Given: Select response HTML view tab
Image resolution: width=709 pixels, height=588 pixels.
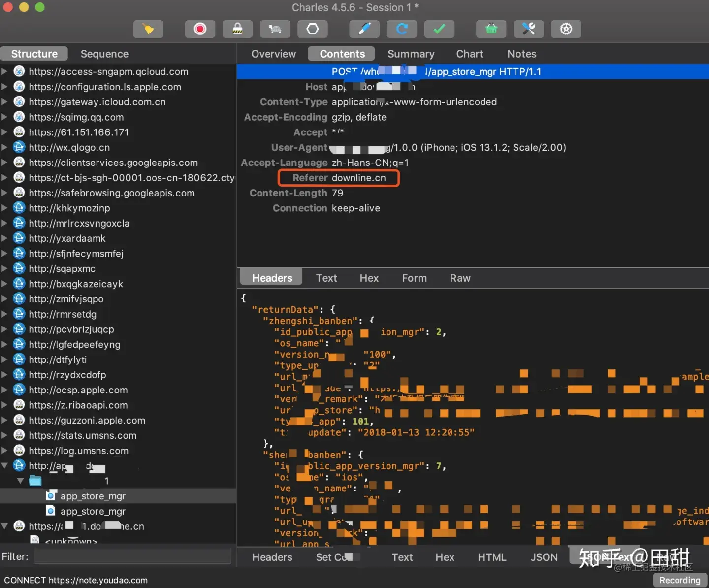Looking at the screenshot, I should tap(492, 557).
